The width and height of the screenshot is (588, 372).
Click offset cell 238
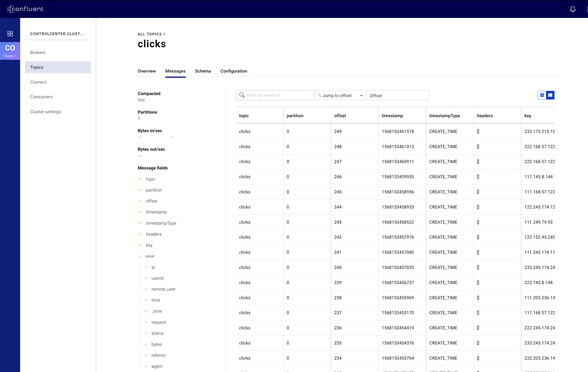[338, 298]
